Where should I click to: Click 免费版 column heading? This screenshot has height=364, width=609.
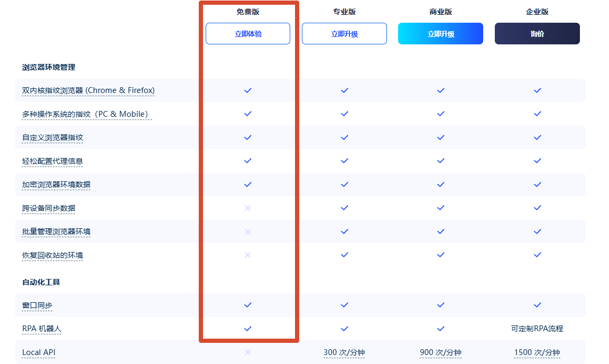click(x=248, y=12)
